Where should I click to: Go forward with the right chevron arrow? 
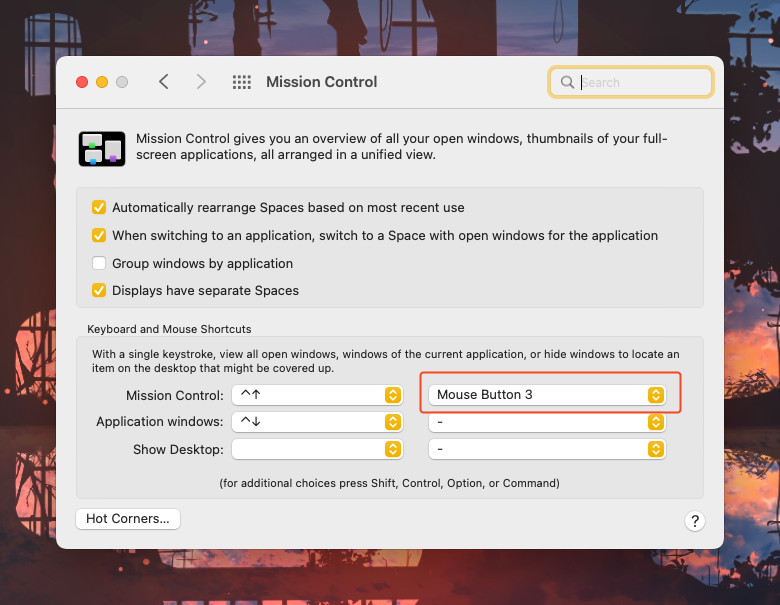click(201, 82)
